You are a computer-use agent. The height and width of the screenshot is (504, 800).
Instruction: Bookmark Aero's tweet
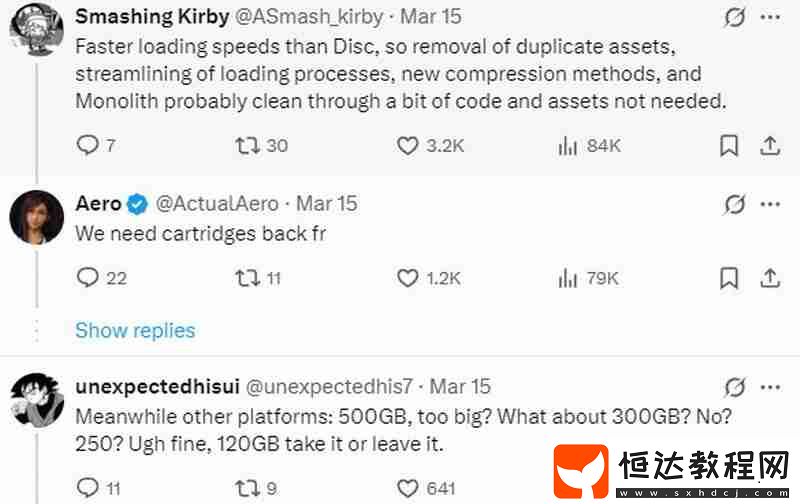point(729,279)
